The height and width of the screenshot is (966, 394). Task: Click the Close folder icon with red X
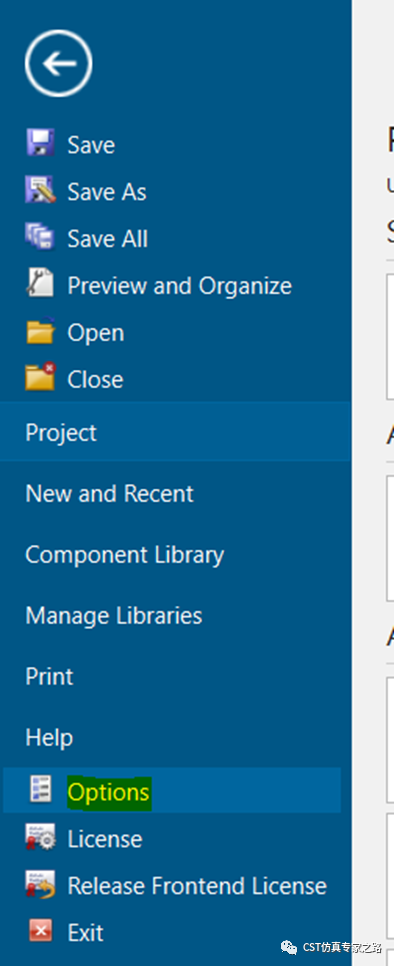(x=41, y=378)
